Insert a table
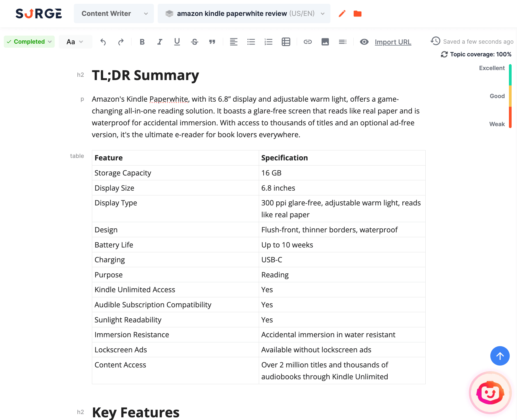This screenshot has width=517, height=420. 286,42
